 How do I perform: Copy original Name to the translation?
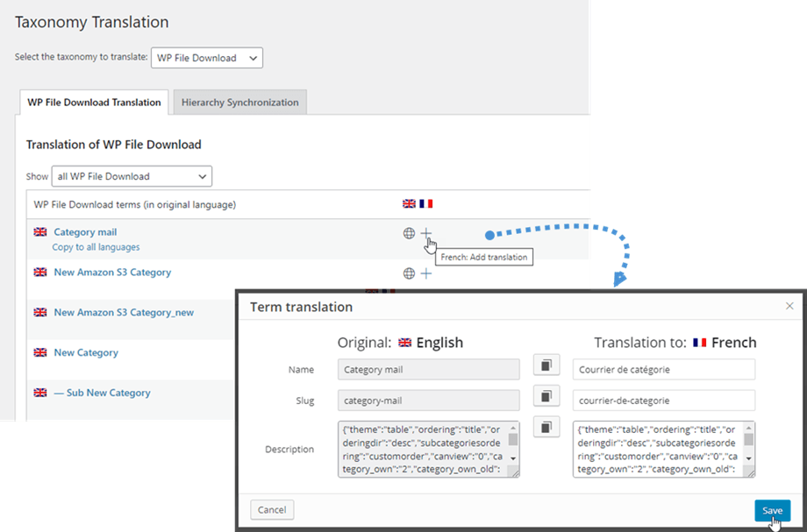coord(546,365)
